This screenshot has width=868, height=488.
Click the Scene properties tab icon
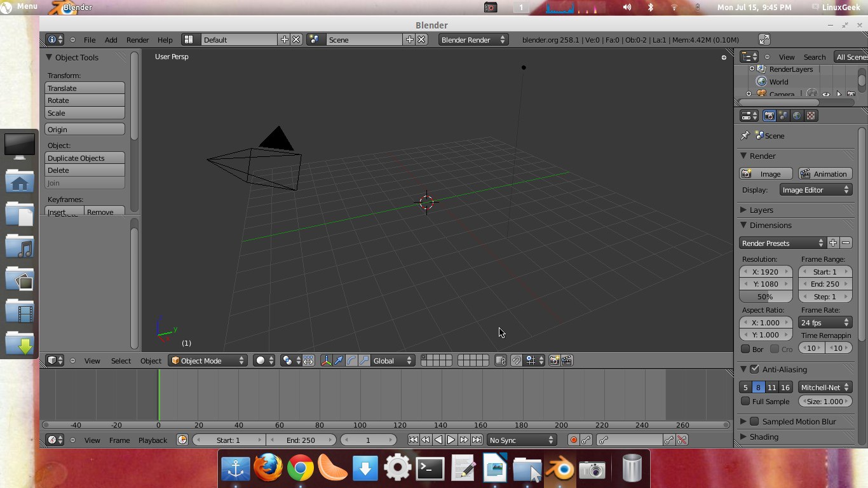point(783,116)
